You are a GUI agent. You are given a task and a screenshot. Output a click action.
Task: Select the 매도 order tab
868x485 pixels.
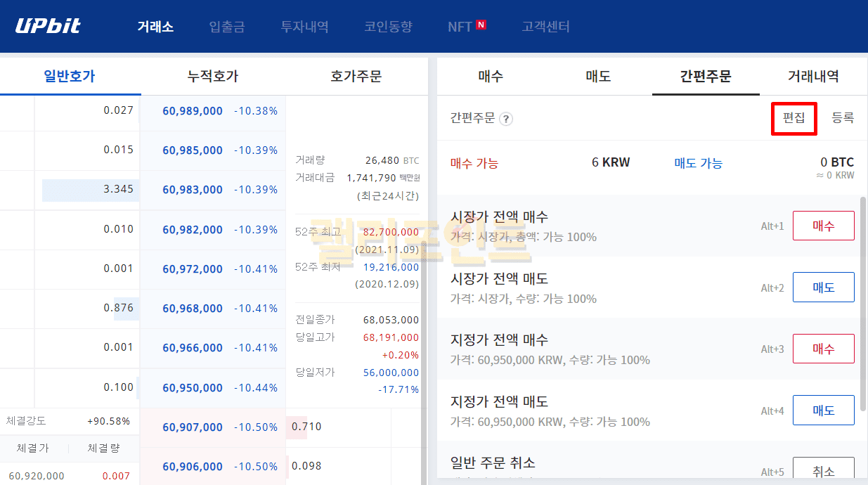point(598,77)
